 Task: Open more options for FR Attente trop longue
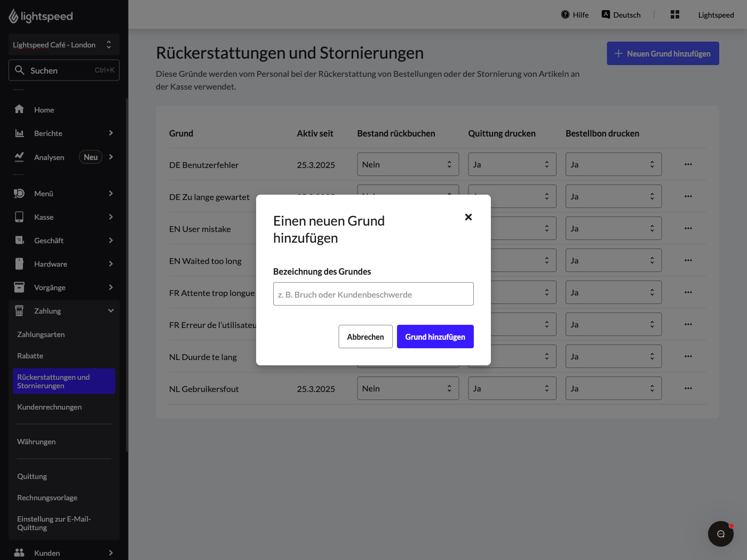pyautogui.click(x=688, y=292)
